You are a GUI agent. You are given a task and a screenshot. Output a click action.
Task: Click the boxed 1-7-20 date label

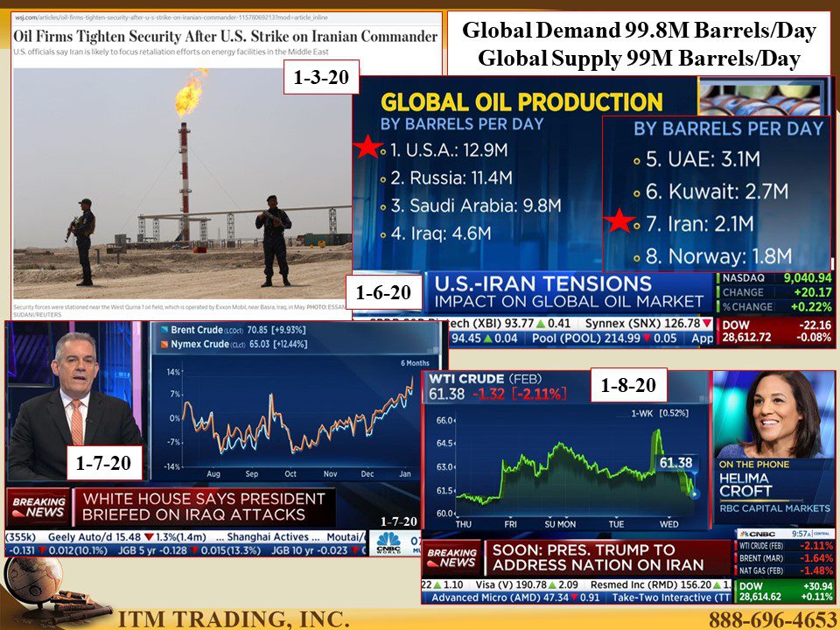[104, 462]
